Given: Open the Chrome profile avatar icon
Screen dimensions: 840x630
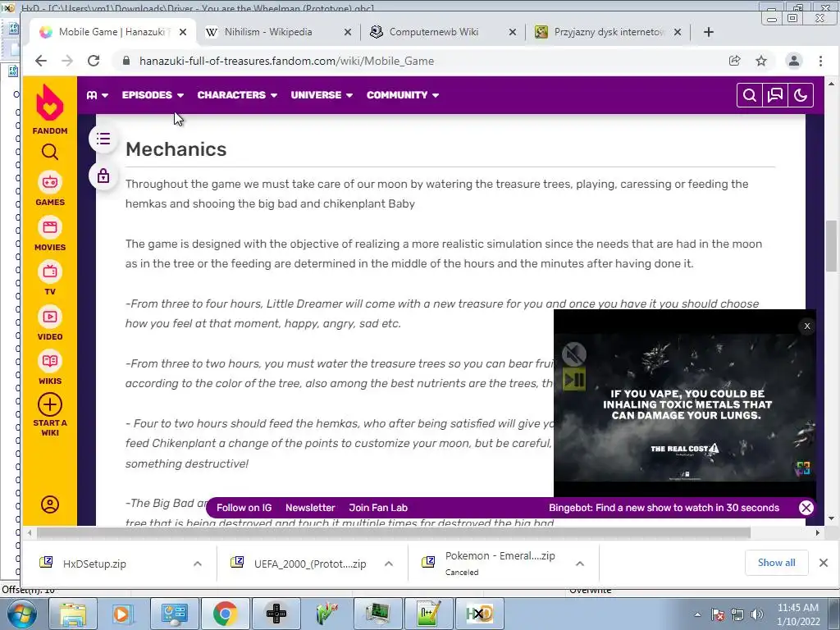Looking at the screenshot, I should (x=794, y=61).
